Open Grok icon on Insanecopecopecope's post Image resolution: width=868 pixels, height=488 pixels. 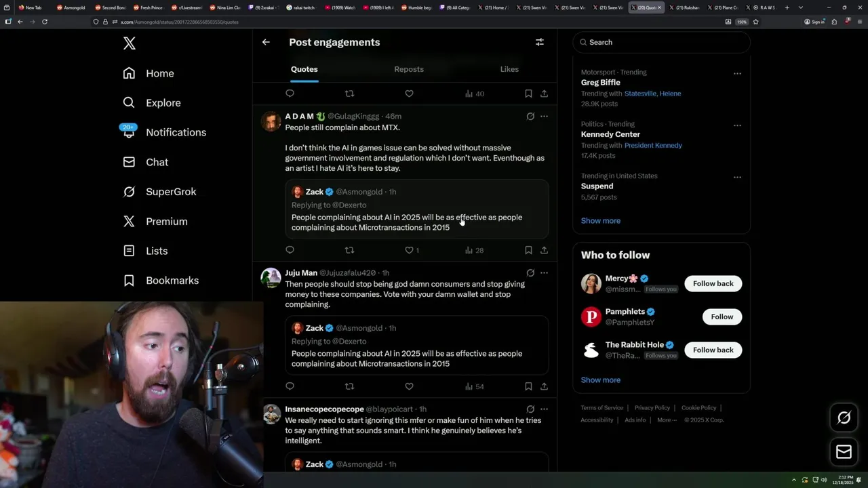pos(530,409)
